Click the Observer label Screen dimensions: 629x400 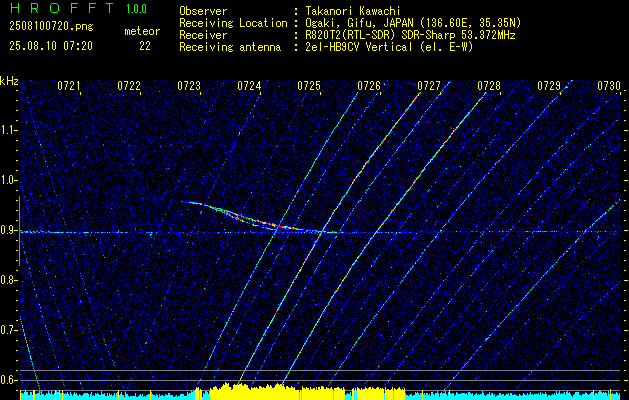203,11
